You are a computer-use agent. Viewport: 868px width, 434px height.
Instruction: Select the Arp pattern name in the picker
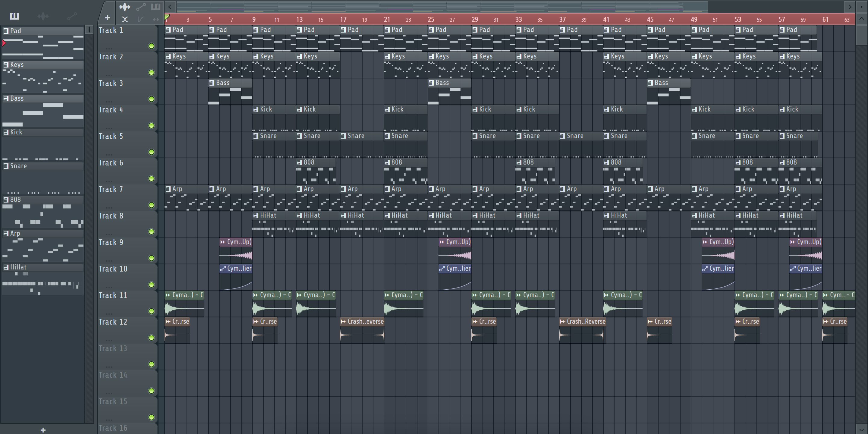click(x=15, y=233)
